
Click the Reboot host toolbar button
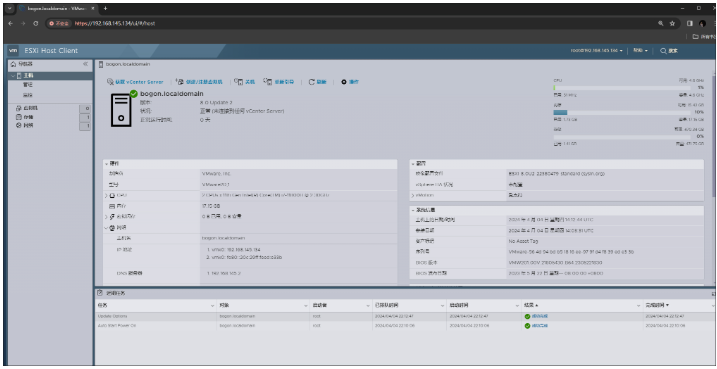point(278,82)
